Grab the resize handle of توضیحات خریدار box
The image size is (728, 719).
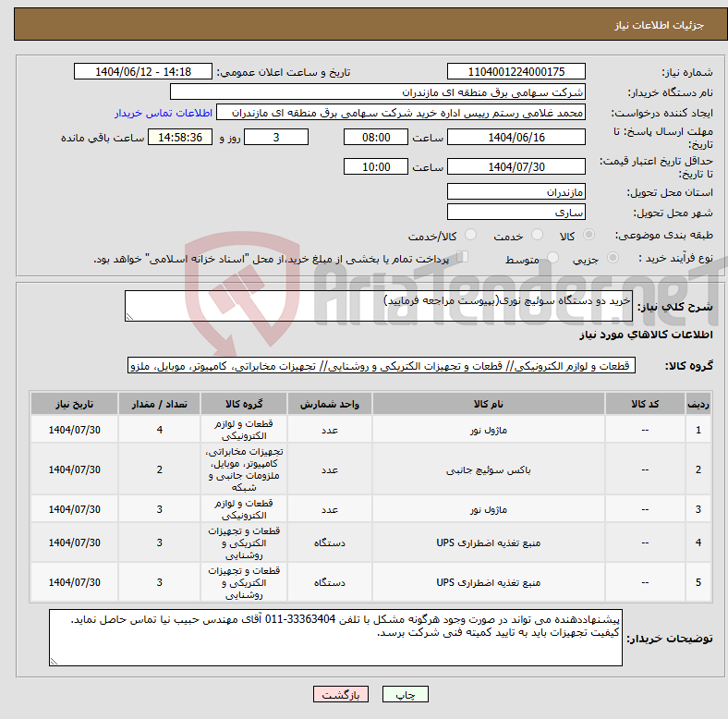pyautogui.click(x=54, y=661)
